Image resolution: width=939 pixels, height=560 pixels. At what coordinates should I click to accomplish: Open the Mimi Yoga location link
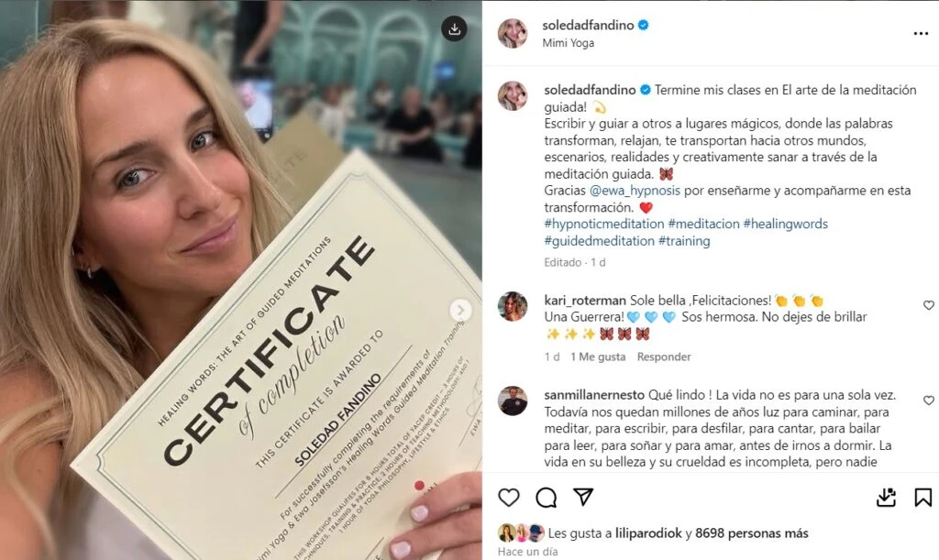point(569,43)
